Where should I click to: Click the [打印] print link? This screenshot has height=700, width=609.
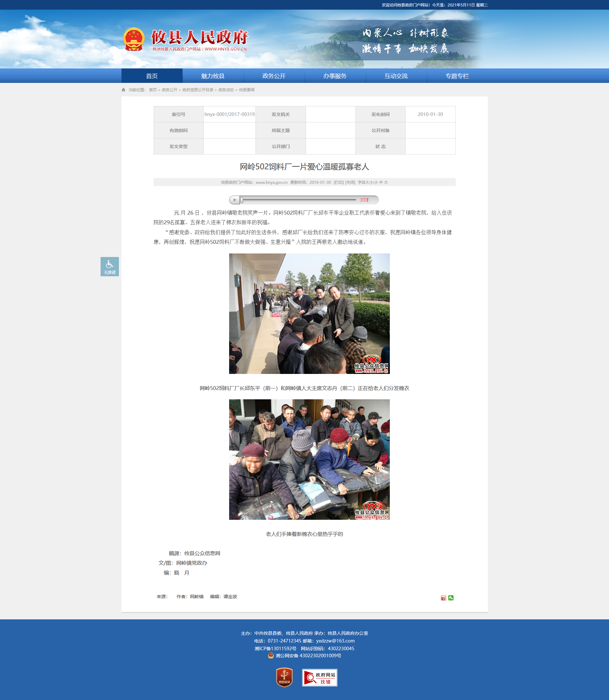(x=338, y=182)
